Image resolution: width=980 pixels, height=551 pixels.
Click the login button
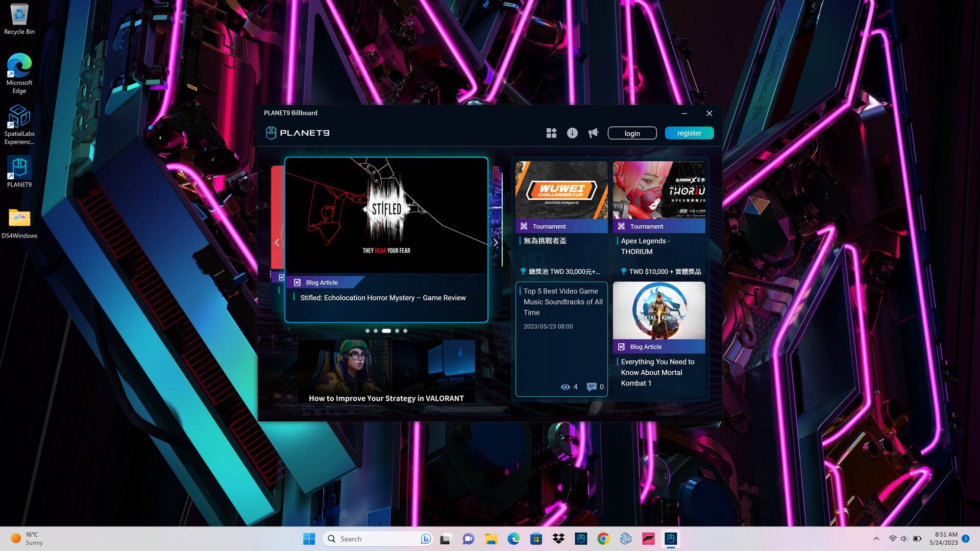632,133
